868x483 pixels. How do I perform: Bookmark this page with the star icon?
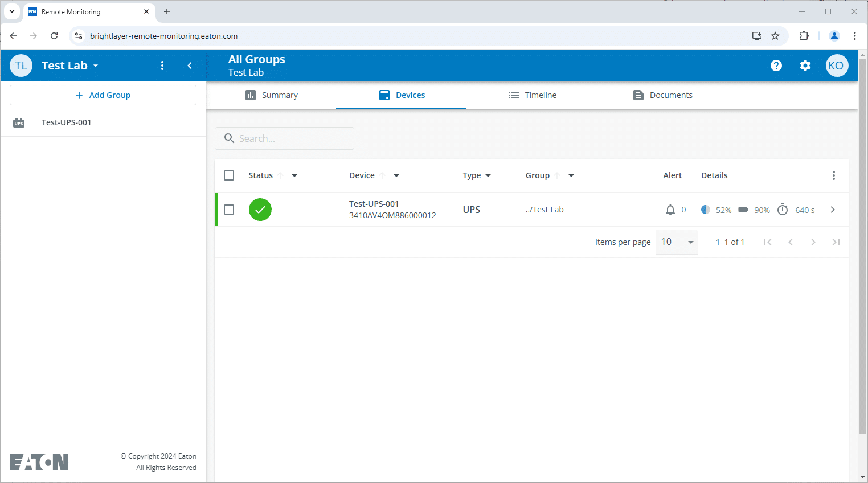click(x=775, y=36)
